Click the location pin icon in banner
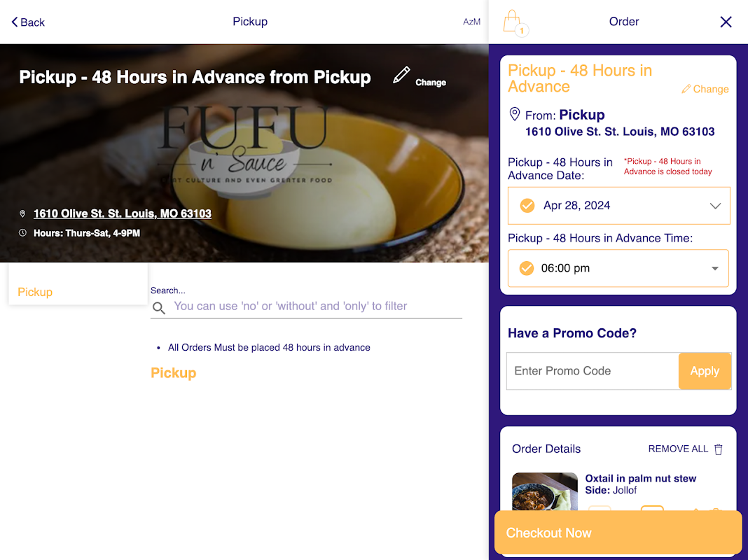 (x=22, y=213)
